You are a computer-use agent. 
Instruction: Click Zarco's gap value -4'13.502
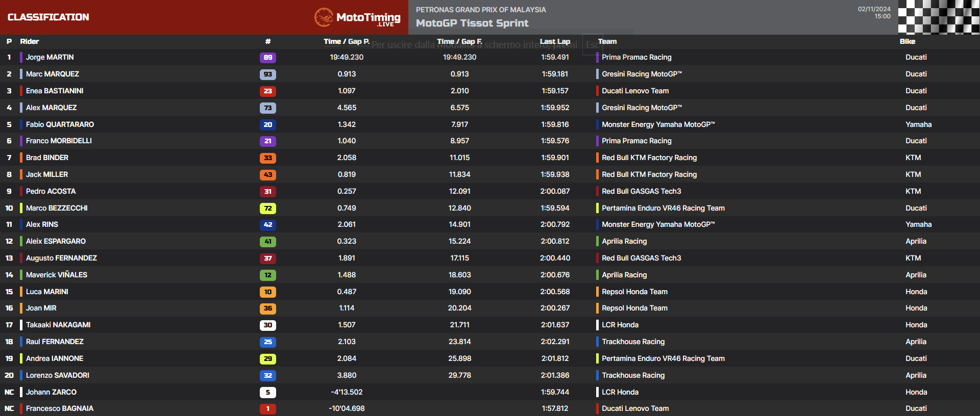click(347, 392)
